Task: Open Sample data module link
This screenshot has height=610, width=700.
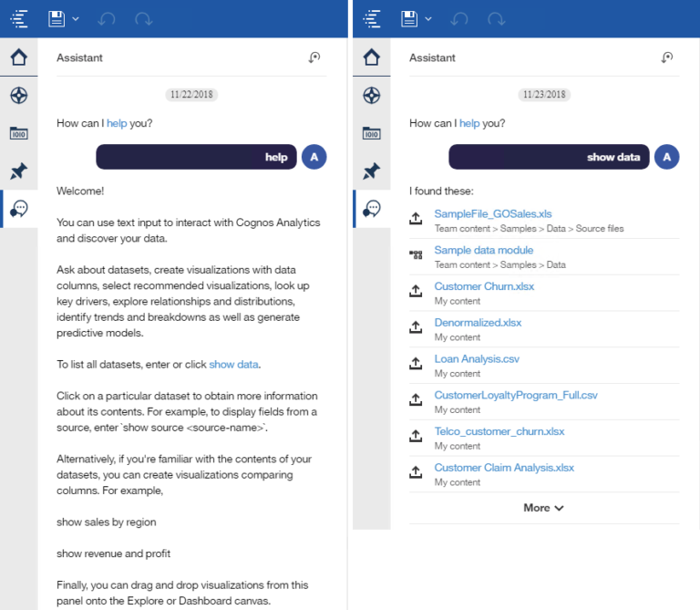Action: (x=483, y=250)
